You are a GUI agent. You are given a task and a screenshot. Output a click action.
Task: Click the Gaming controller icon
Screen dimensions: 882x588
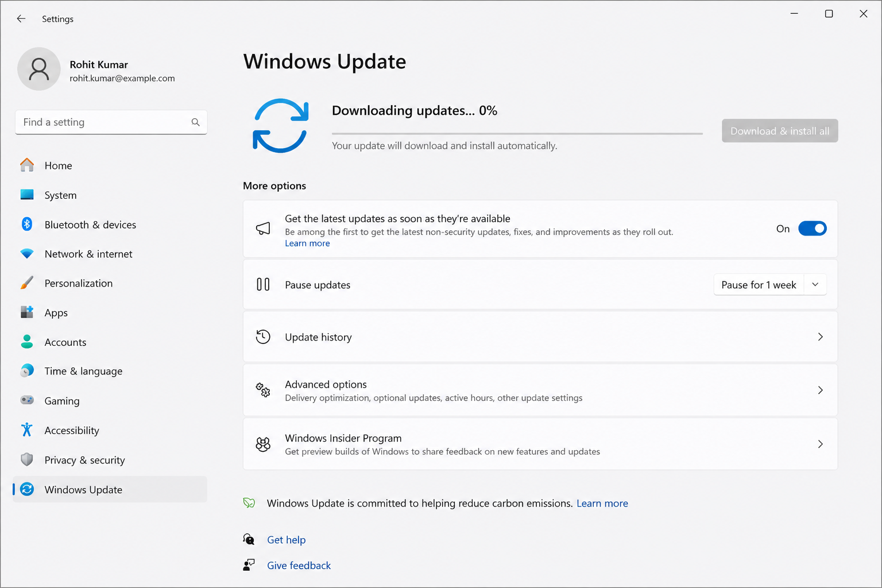click(x=27, y=400)
